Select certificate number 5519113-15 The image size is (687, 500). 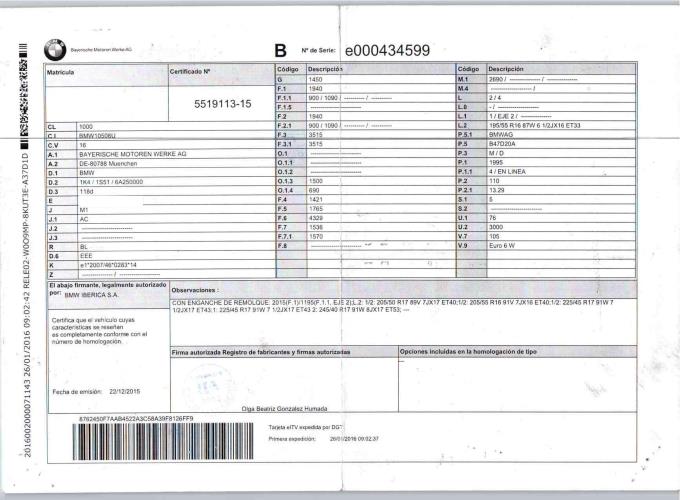point(223,104)
